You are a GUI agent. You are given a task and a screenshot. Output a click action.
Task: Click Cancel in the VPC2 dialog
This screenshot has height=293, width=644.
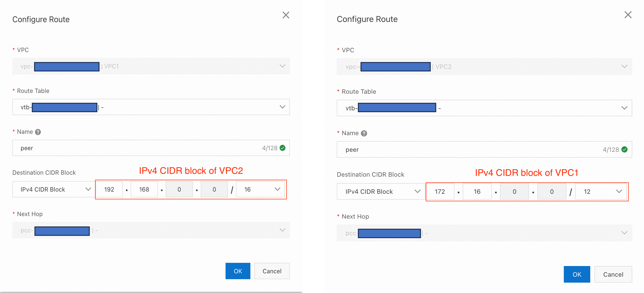[x=613, y=274]
